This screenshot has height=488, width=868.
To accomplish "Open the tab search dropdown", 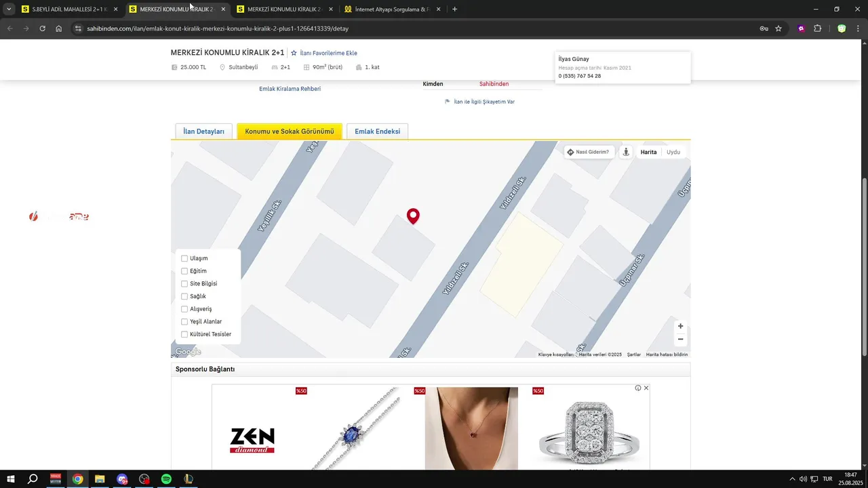I will [x=9, y=9].
